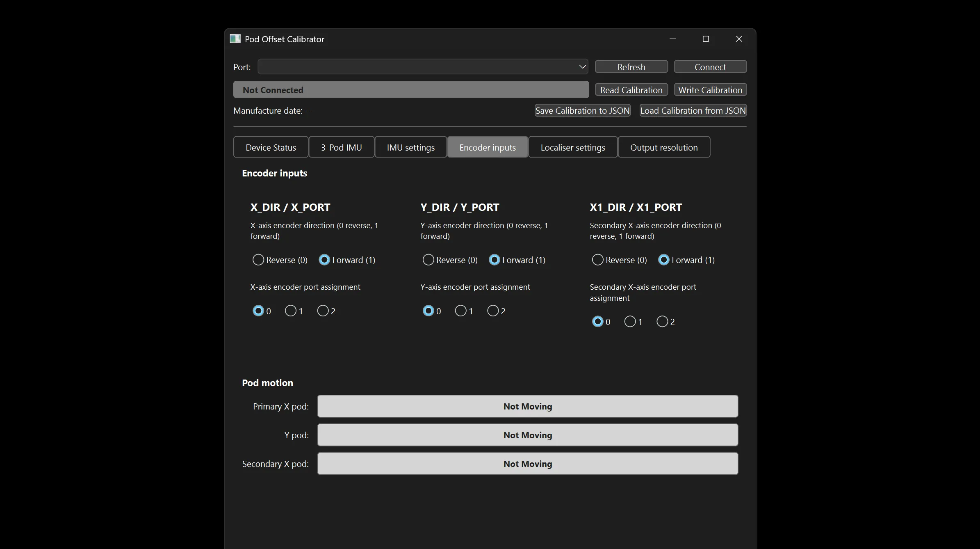Switch to the Output resolution tab

tap(664, 147)
